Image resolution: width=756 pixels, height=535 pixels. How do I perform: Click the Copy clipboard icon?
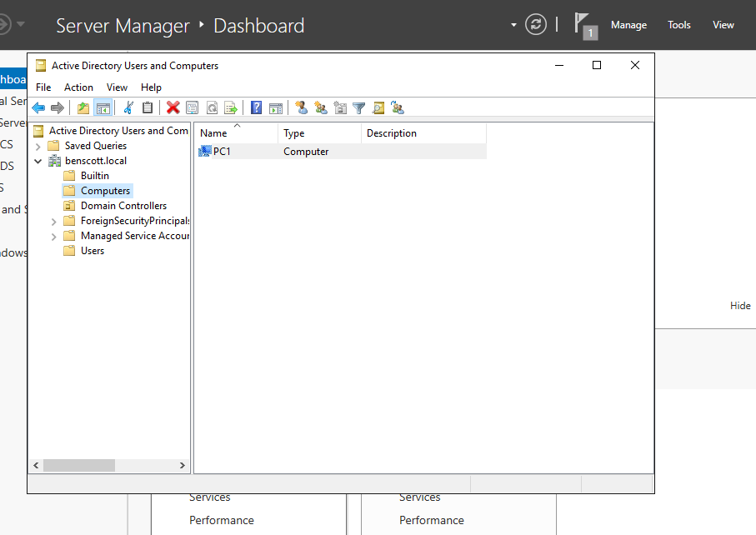[148, 108]
